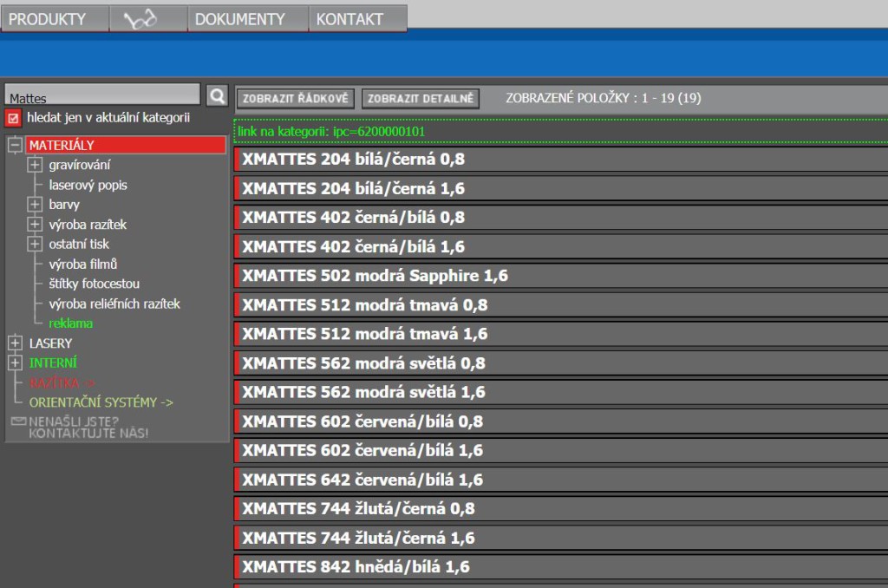
Task: Select the green reklama category
Action: pos(71,323)
